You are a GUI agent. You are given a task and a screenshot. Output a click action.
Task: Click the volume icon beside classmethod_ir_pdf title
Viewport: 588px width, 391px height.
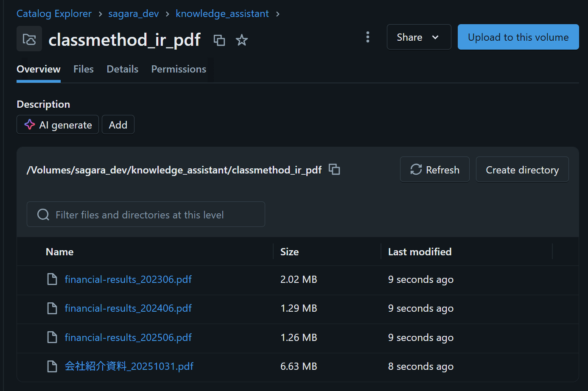coord(29,39)
